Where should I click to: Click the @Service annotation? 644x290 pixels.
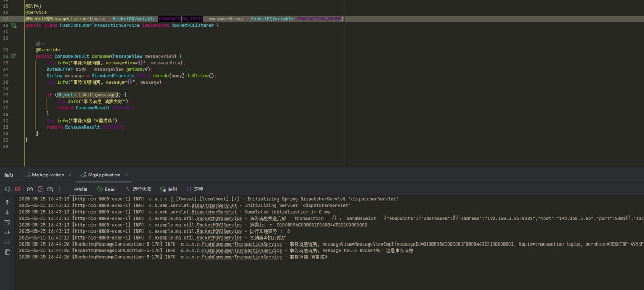[x=36, y=12]
